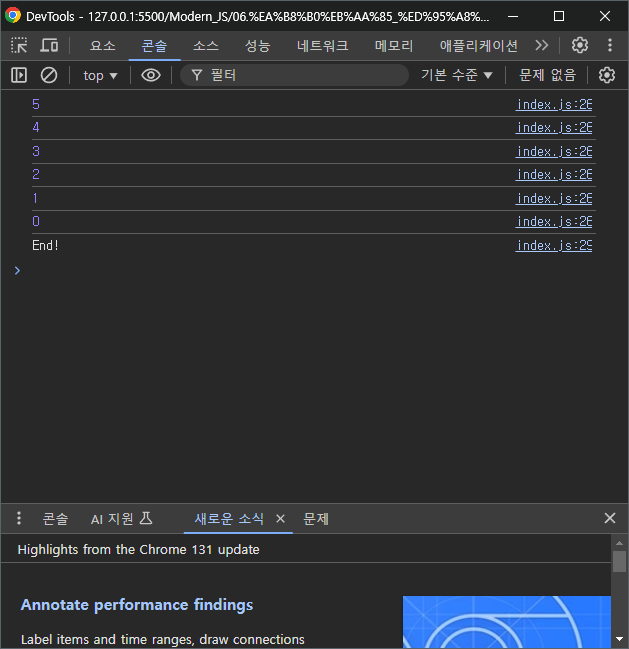The height and width of the screenshot is (649, 629).
Task: Click the drawer scrollbar up arrow
Action: pyautogui.click(x=619, y=543)
